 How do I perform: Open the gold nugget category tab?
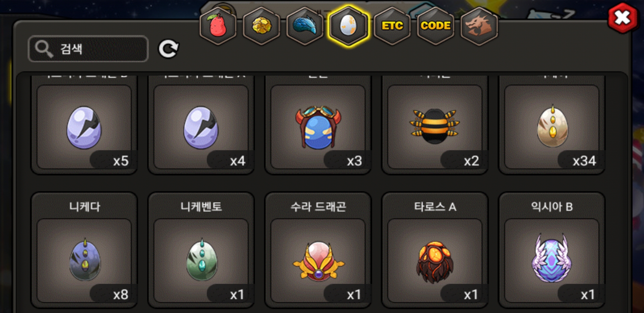coord(261,26)
